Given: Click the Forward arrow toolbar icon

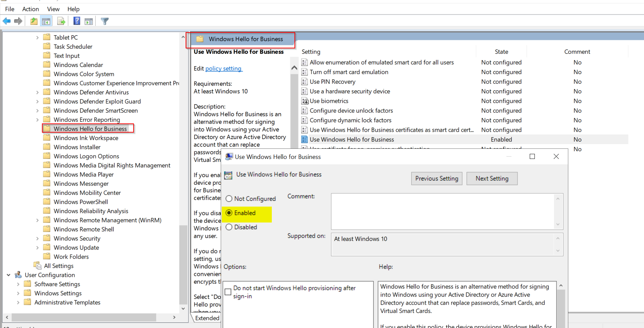Looking at the screenshot, I should pyautogui.click(x=18, y=21).
